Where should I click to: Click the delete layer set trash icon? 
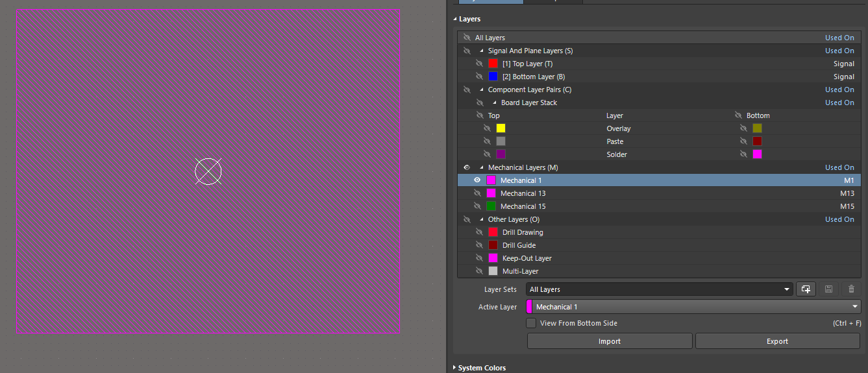(851, 289)
